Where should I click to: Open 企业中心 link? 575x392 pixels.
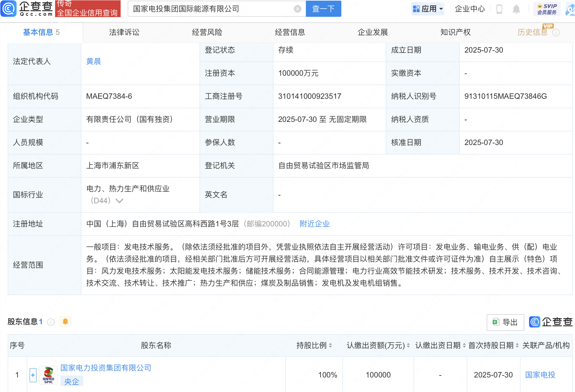(x=470, y=9)
